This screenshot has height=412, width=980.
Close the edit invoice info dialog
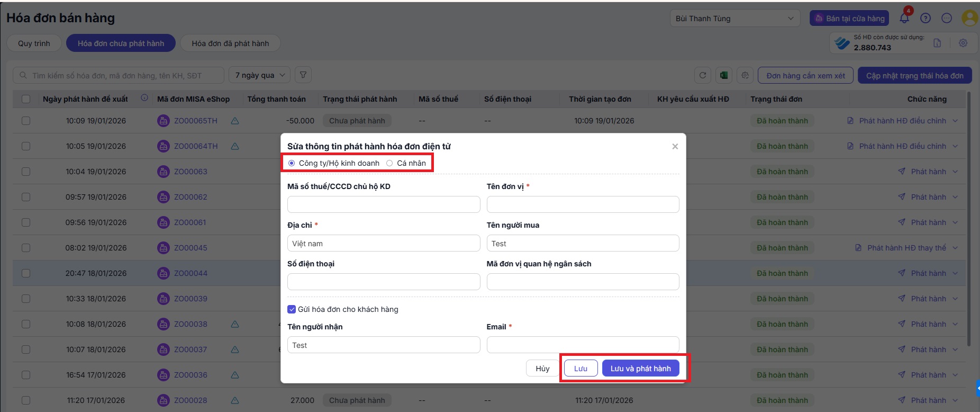675,147
